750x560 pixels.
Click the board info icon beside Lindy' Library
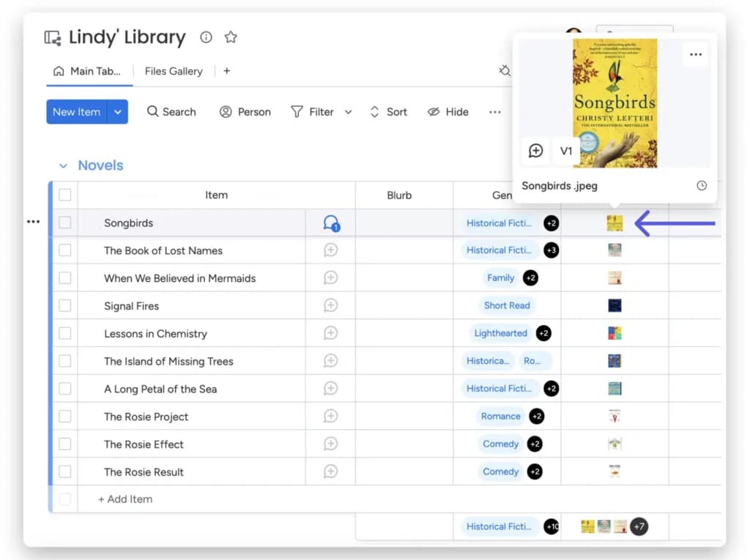pyautogui.click(x=206, y=37)
